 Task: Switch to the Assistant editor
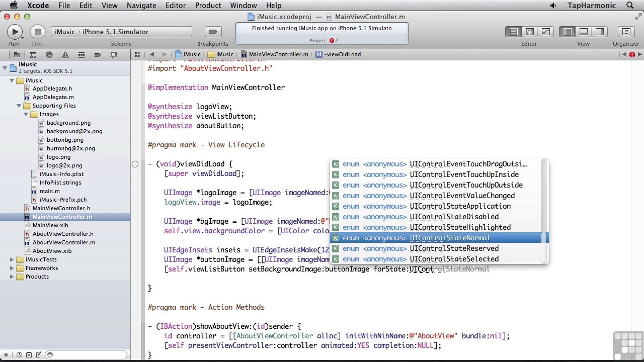530,32
